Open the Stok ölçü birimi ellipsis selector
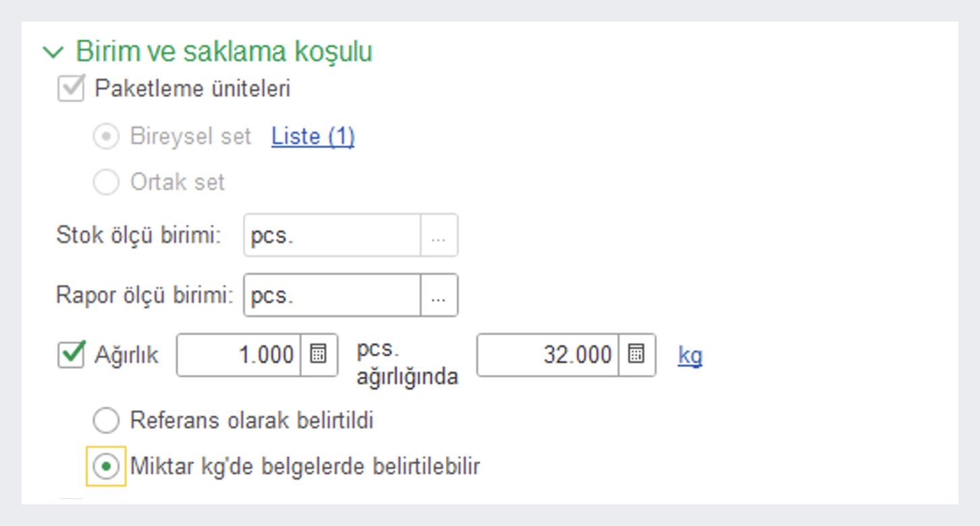The width and height of the screenshot is (980, 526). (x=439, y=235)
